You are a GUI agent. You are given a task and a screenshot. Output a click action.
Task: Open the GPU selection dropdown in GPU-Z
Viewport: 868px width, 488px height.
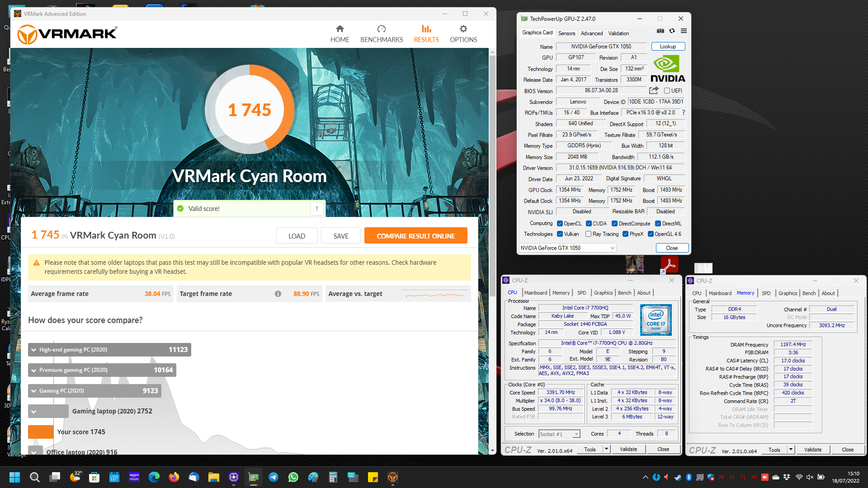coord(567,248)
